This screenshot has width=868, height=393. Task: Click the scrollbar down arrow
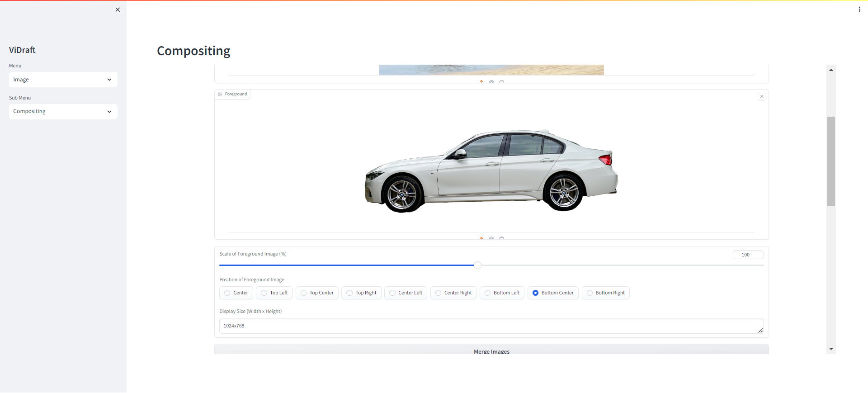[x=831, y=349]
